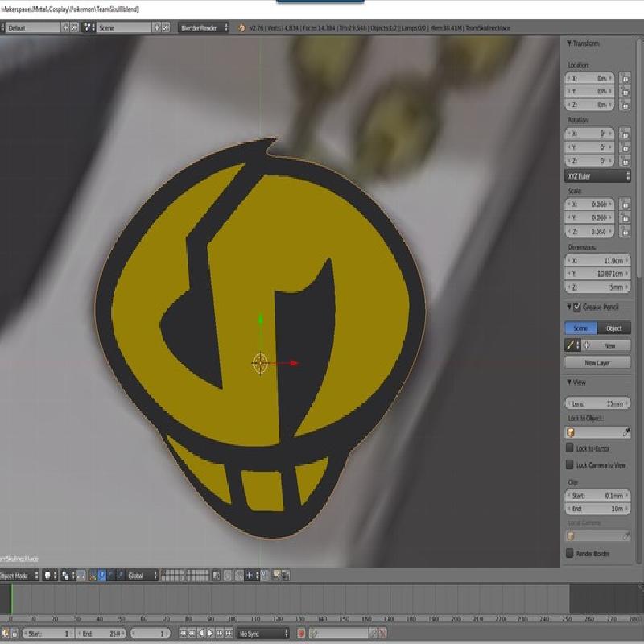
Task: Click the active keying set field
Action: pos(338,634)
